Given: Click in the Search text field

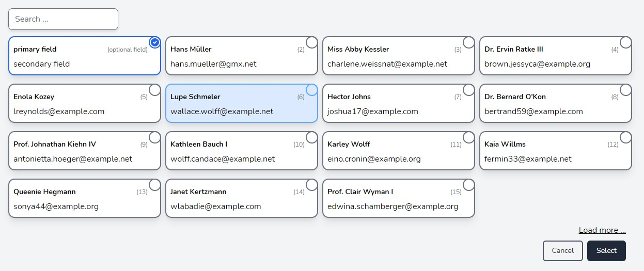Looking at the screenshot, I should point(63,19).
